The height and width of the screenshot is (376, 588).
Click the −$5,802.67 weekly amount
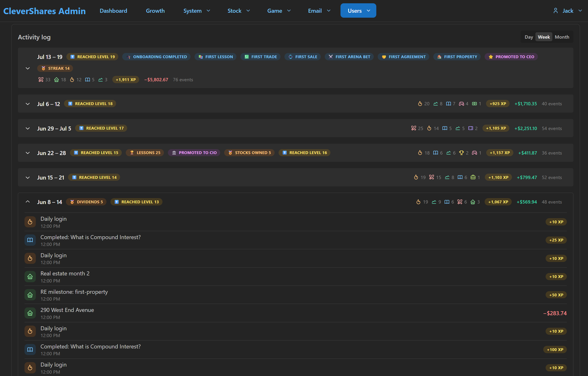(156, 80)
